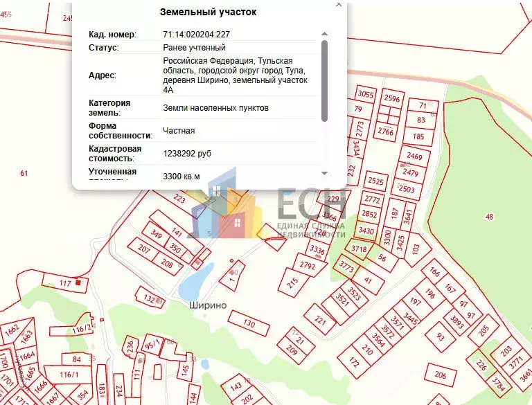Select parcel 61 on the map

click(24, 173)
